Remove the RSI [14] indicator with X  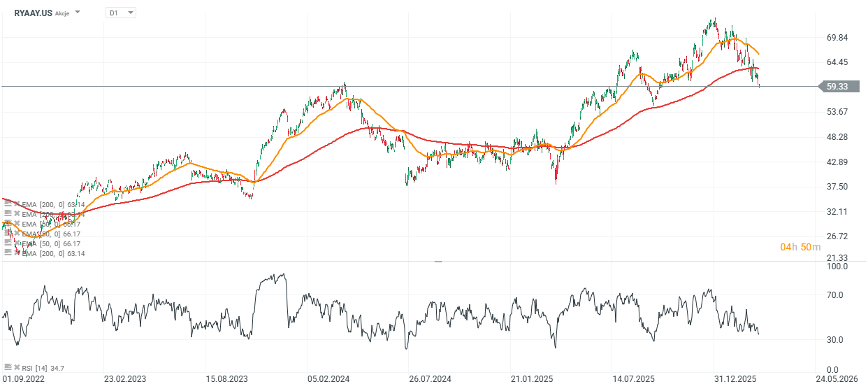[16, 367]
